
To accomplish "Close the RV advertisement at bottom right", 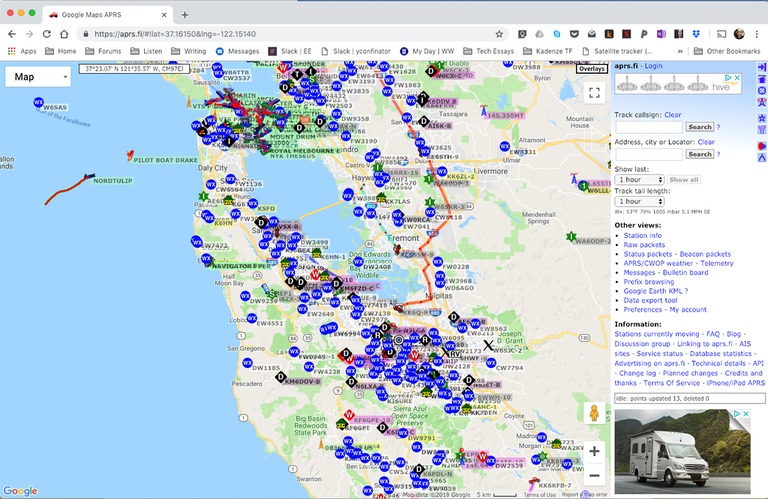I will pos(746,414).
